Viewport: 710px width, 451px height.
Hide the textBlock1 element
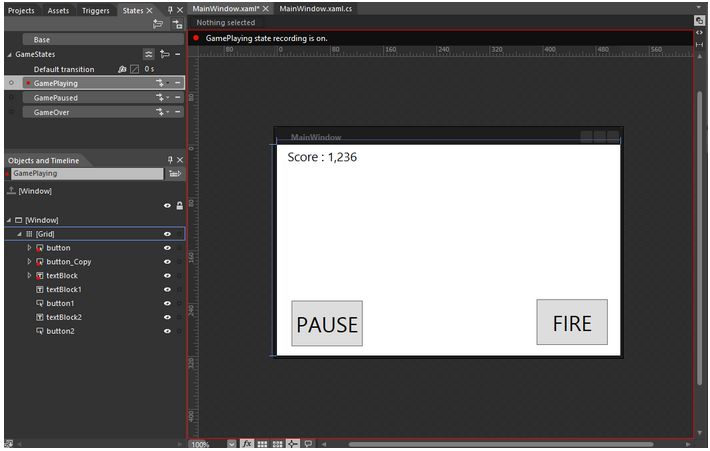[x=167, y=290]
